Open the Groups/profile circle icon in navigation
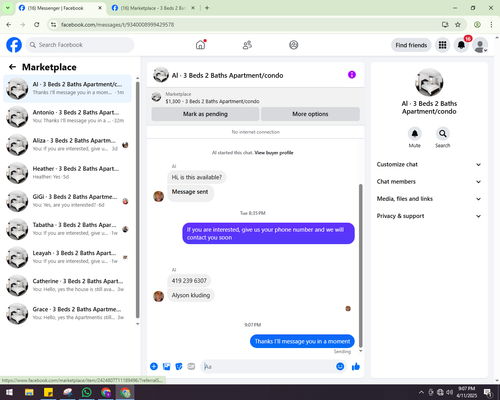This screenshot has width=500, height=400. 294,45
